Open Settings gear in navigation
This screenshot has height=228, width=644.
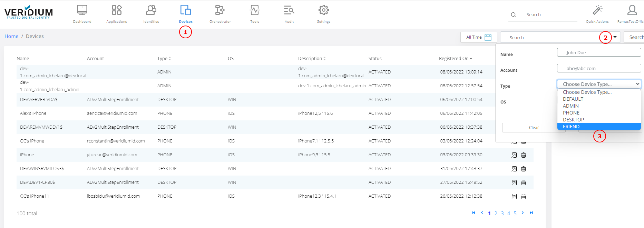pos(324,14)
